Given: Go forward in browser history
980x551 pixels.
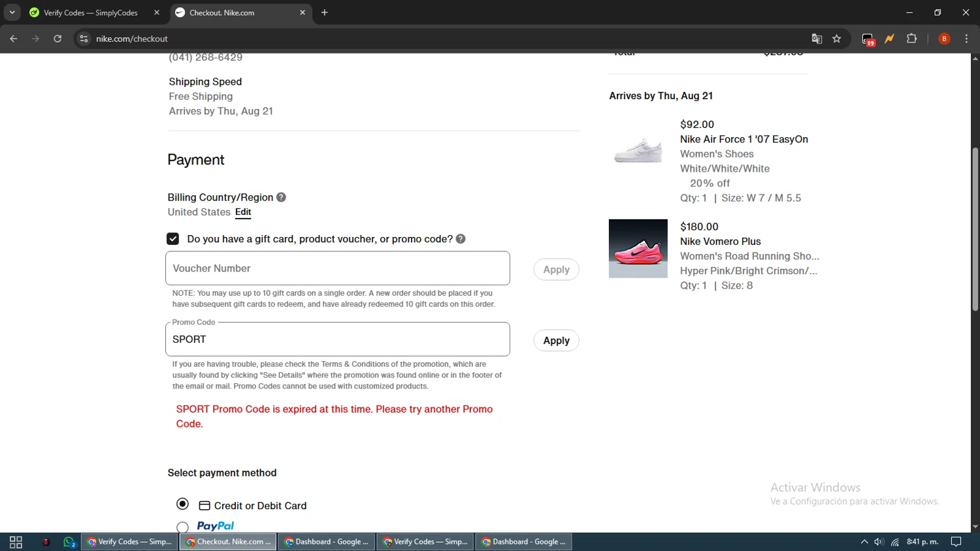Looking at the screenshot, I should pos(36,39).
